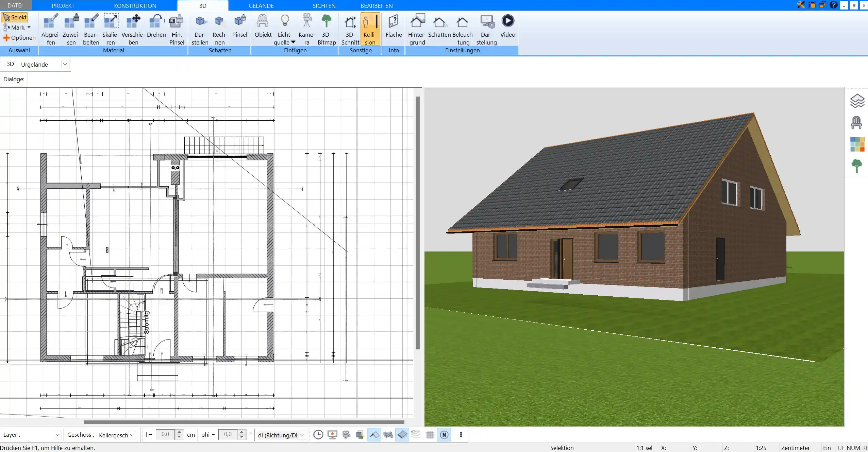The height and width of the screenshot is (452, 868).
Task: Switch to the SICHTEN tab
Action: (324, 5)
